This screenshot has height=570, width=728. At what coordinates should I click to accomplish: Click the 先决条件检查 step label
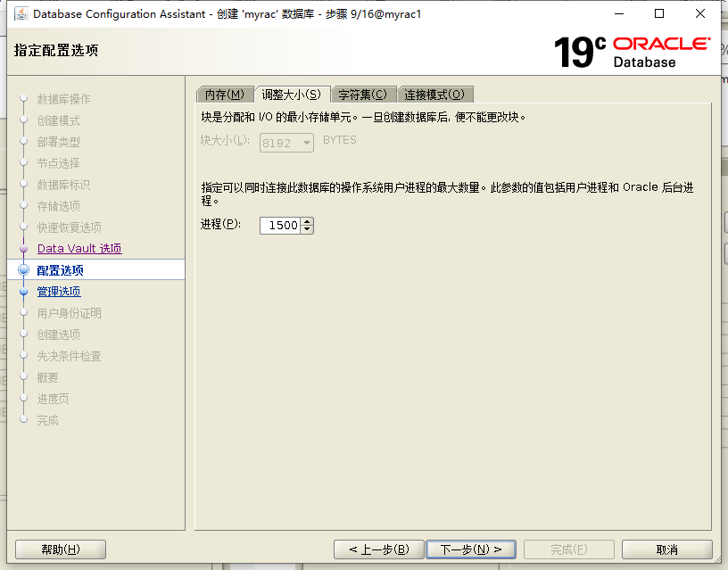tap(70, 356)
